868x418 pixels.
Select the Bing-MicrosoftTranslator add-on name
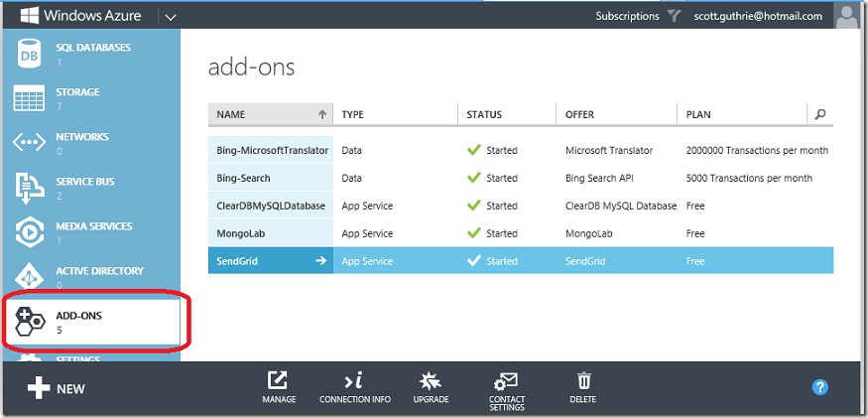[x=273, y=150]
